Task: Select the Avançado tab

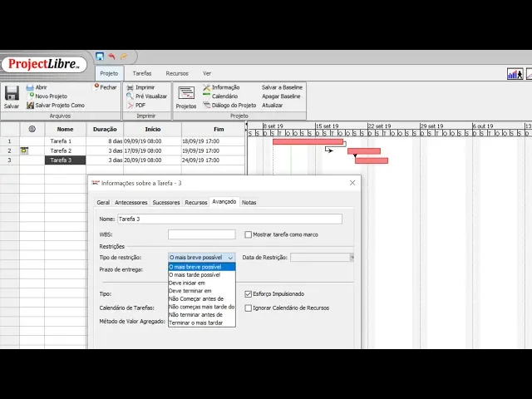Action: click(224, 202)
